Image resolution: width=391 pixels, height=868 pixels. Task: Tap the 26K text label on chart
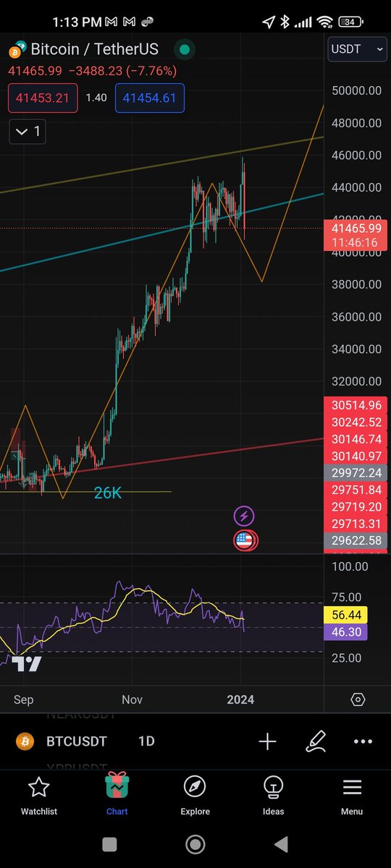[x=107, y=493]
